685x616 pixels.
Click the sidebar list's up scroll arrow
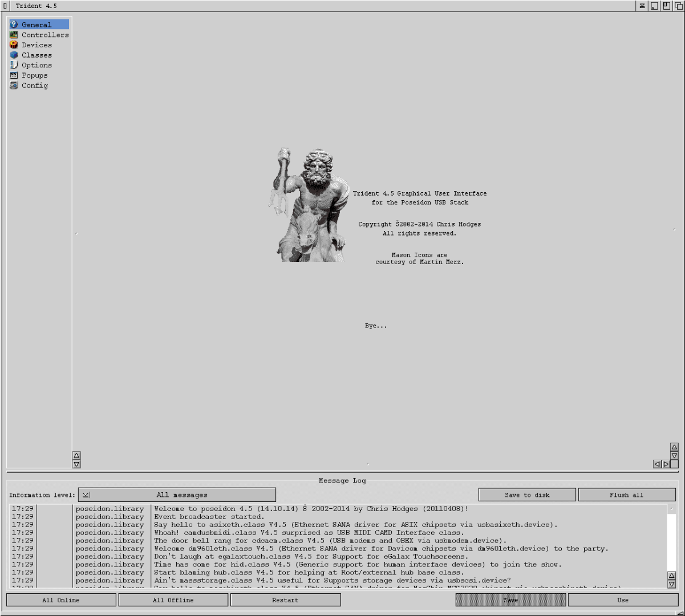click(76, 455)
